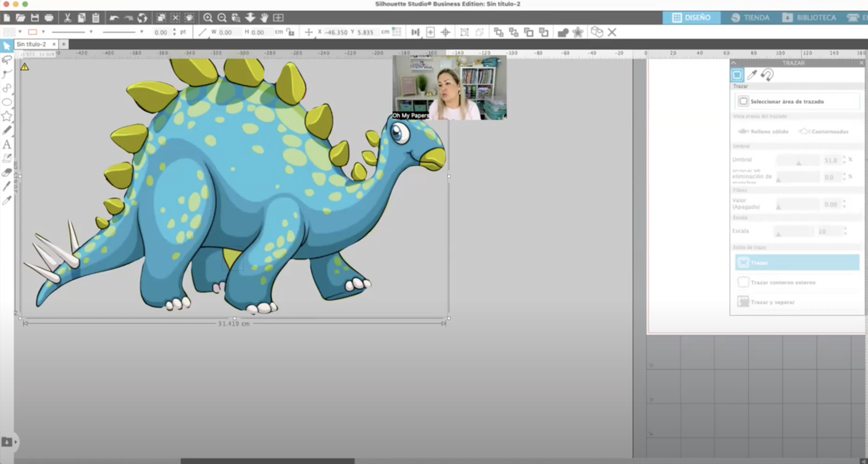This screenshot has width=868, height=464.
Task: Select the Select (arrow) tool
Action: point(7,46)
